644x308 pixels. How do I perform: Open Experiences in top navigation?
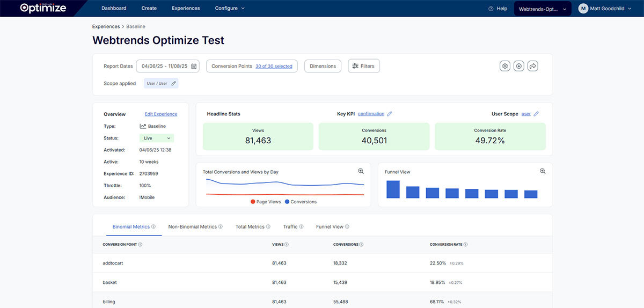pyautogui.click(x=186, y=9)
